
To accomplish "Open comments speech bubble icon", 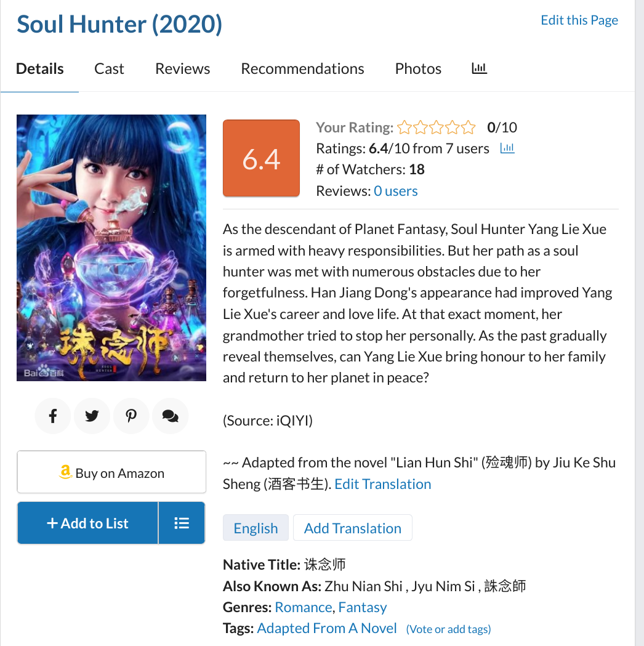I will pyautogui.click(x=170, y=416).
